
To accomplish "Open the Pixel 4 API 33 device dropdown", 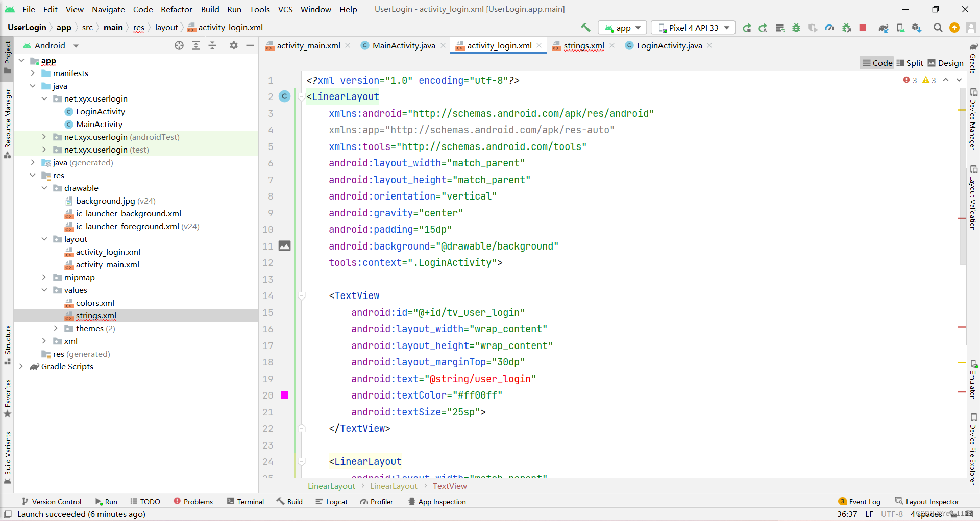I will click(694, 28).
